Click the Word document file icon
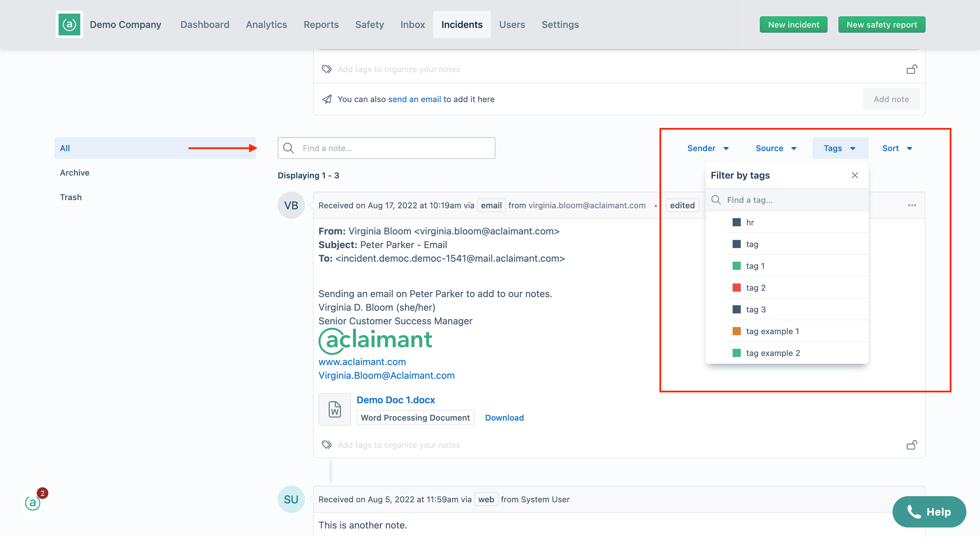The width and height of the screenshot is (980, 537). click(335, 409)
